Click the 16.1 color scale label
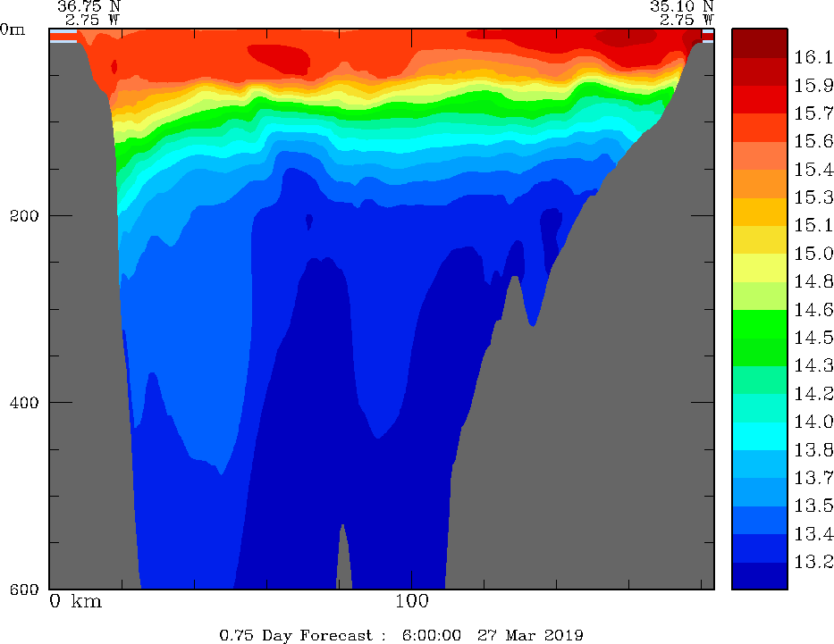This screenshot has height=644, width=834. click(x=813, y=57)
